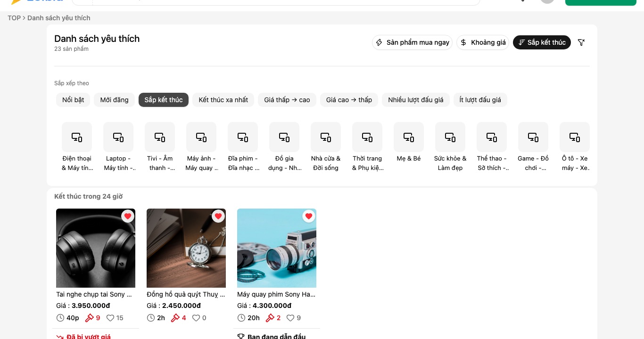
Task: Select the Đĩa phim - Đĩa nhạc category icon
Action: point(243,137)
